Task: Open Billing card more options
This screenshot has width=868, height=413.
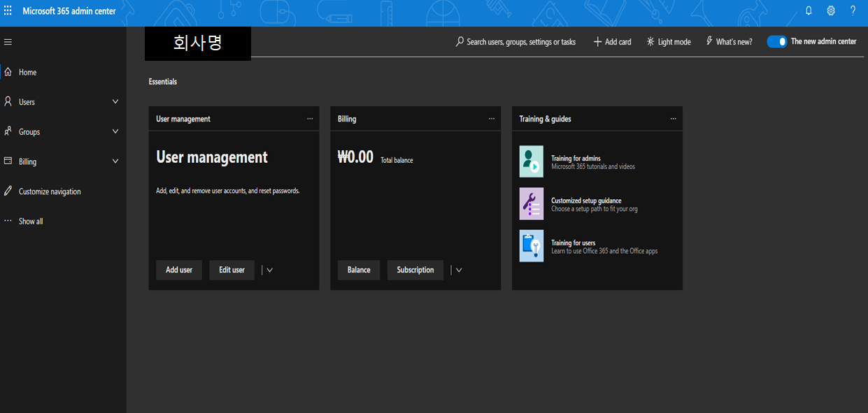Action: 492,119
